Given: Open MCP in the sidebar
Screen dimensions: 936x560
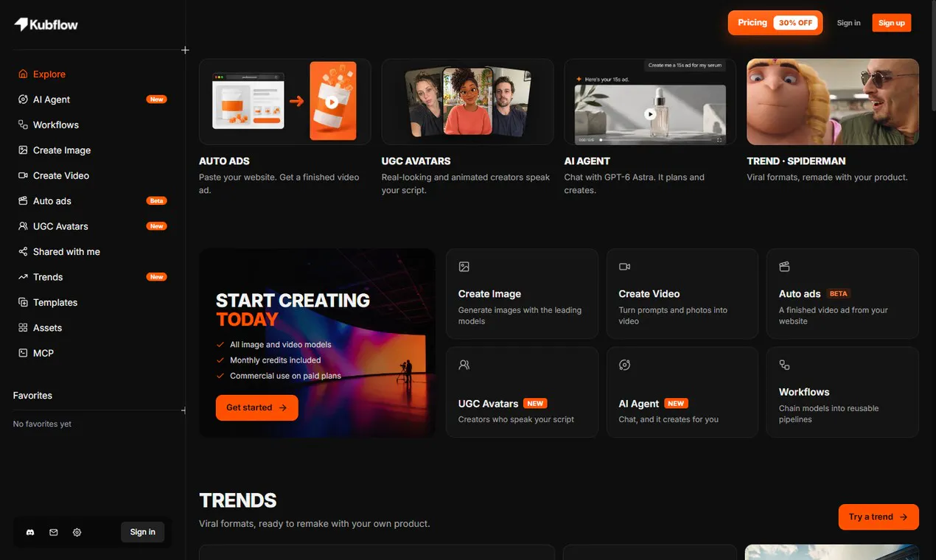Looking at the screenshot, I should pos(93,353).
